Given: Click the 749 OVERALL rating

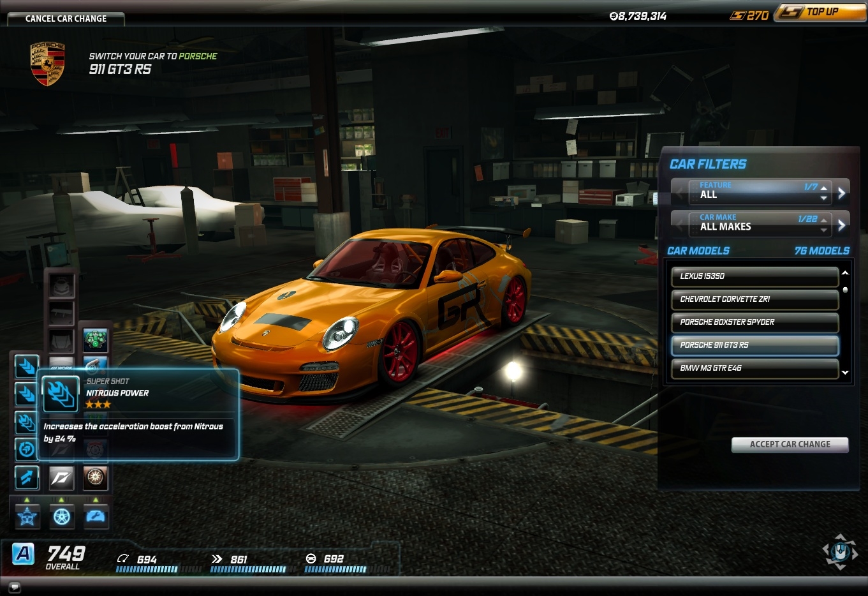Looking at the screenshot, I should [66, 556].
